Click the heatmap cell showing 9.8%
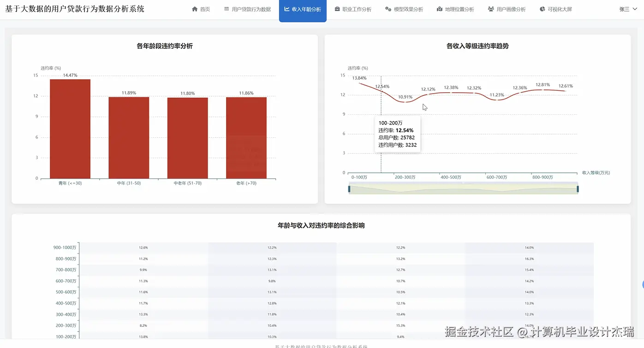Viewport: 644px width, 348px height. (272, 281)
